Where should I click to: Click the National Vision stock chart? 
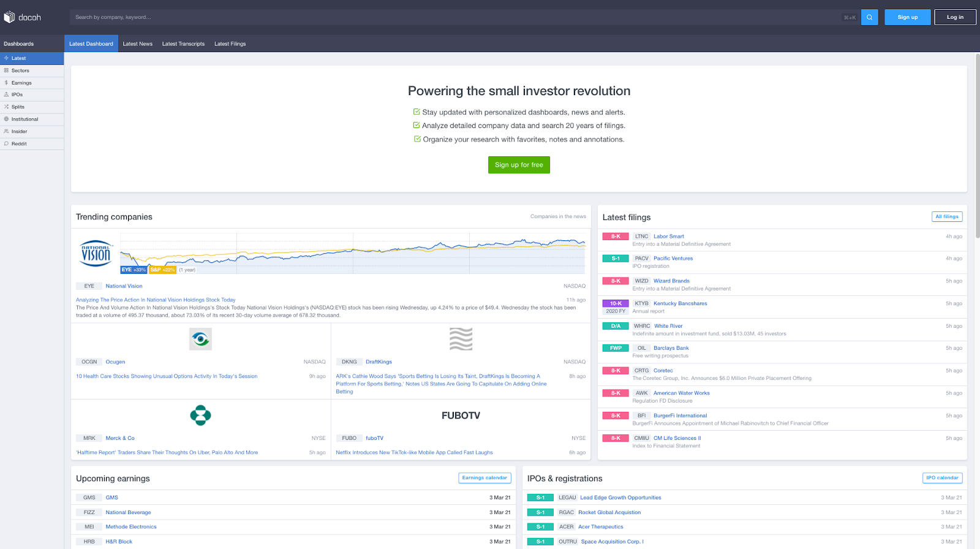[353, 253]
